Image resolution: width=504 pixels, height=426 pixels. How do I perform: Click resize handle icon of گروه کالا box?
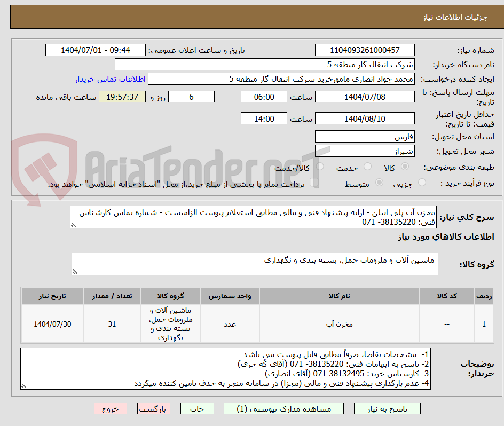point(75,271)
